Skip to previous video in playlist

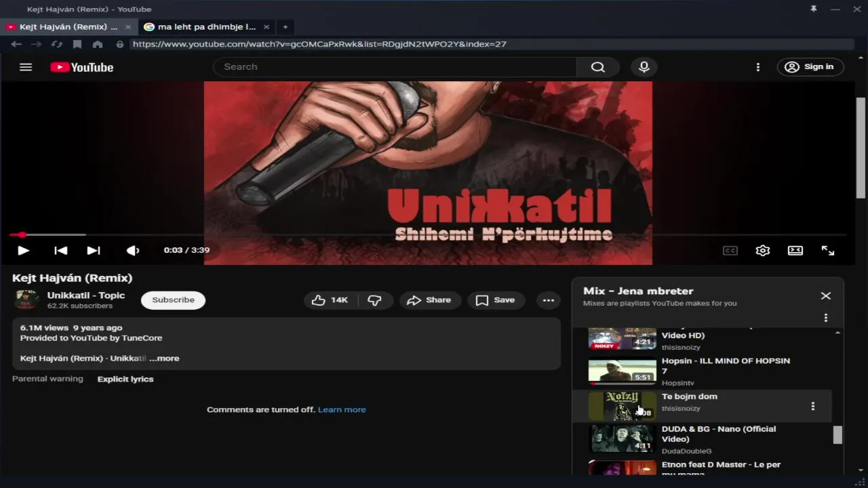click(61, 250)
